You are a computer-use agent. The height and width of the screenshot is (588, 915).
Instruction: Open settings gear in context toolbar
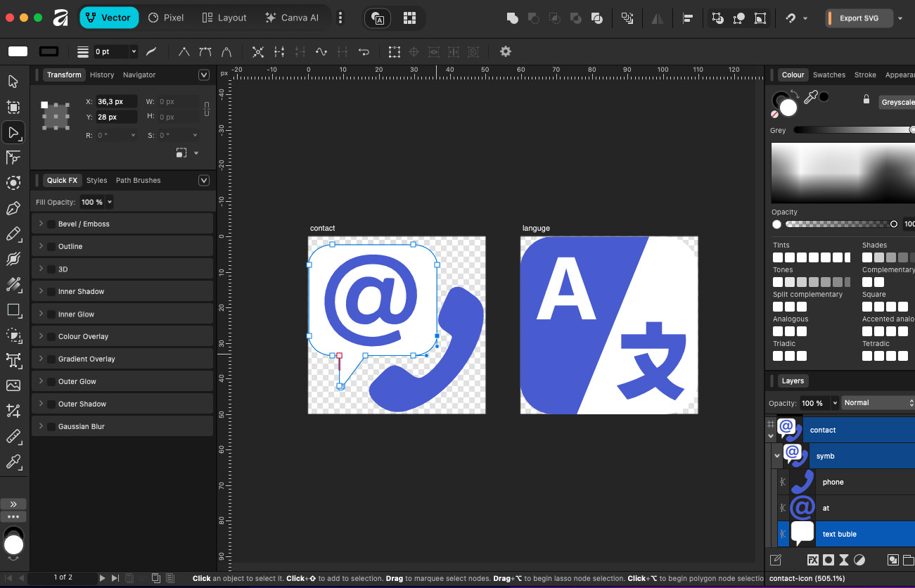coord(505,51)
